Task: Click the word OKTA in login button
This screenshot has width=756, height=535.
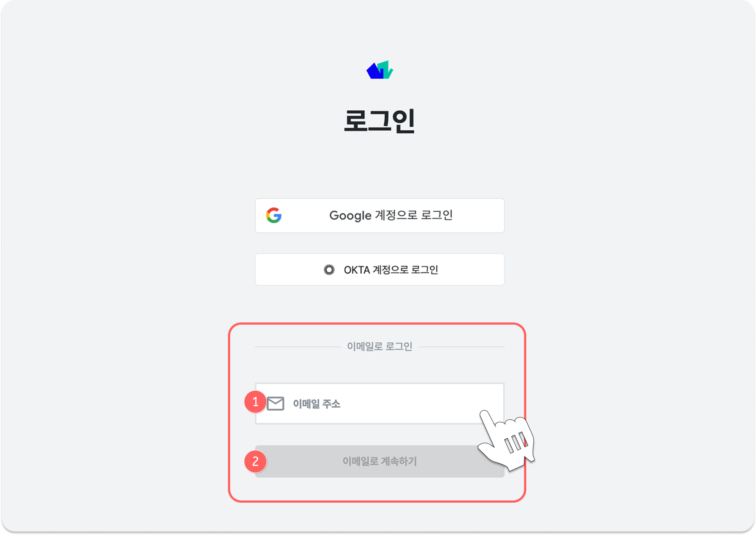Action: (x=357, y=270)
